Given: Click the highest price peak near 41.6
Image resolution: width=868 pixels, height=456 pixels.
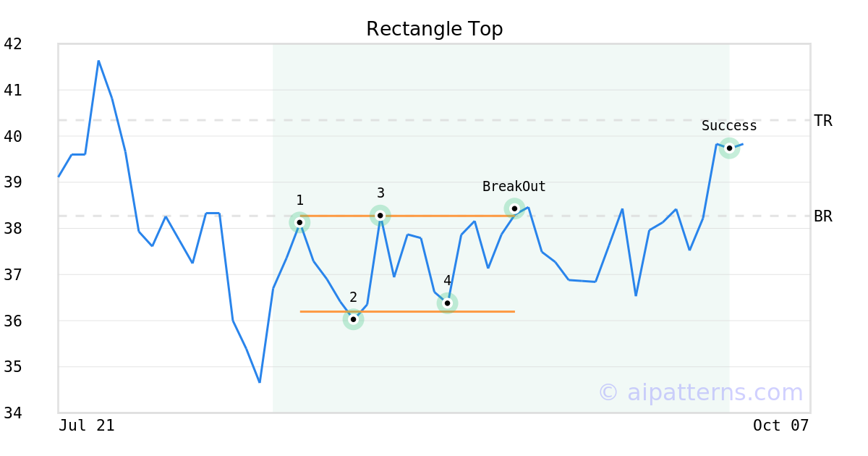Looking at the screenshot, I should tap(98, 62).
